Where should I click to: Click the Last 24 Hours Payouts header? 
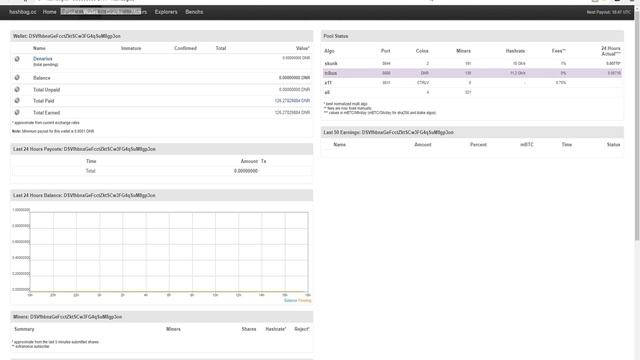click(162, 149)
